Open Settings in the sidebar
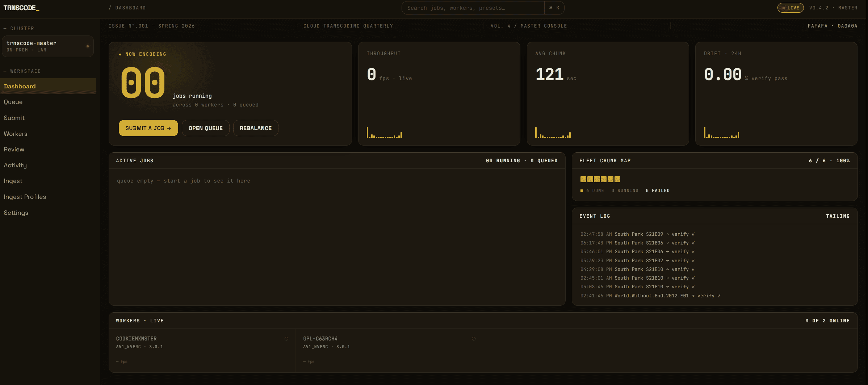 click(48, 213)
